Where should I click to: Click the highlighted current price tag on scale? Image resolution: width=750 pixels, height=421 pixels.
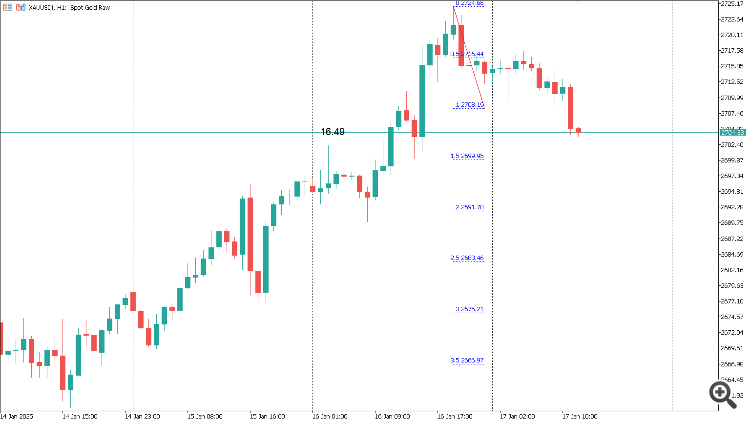(x=731, y=132)
